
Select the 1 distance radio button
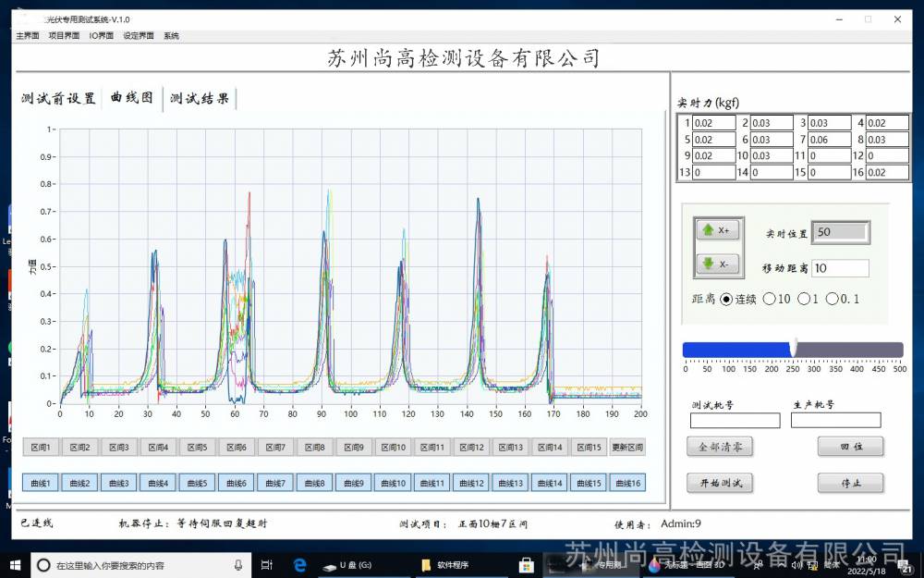pyautogui.click(x=804, y=299)
